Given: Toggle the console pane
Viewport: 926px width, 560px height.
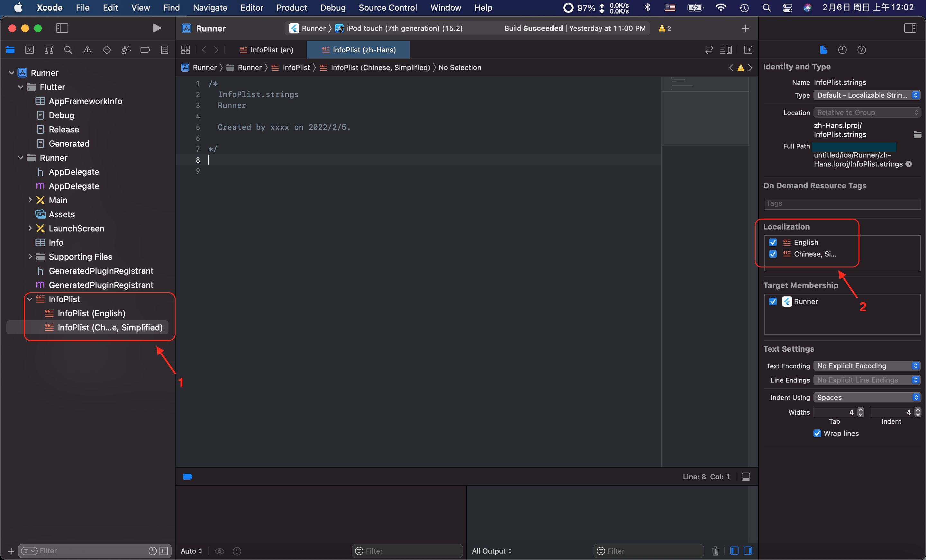Looking at the screenshot, I should click(748, 551).
